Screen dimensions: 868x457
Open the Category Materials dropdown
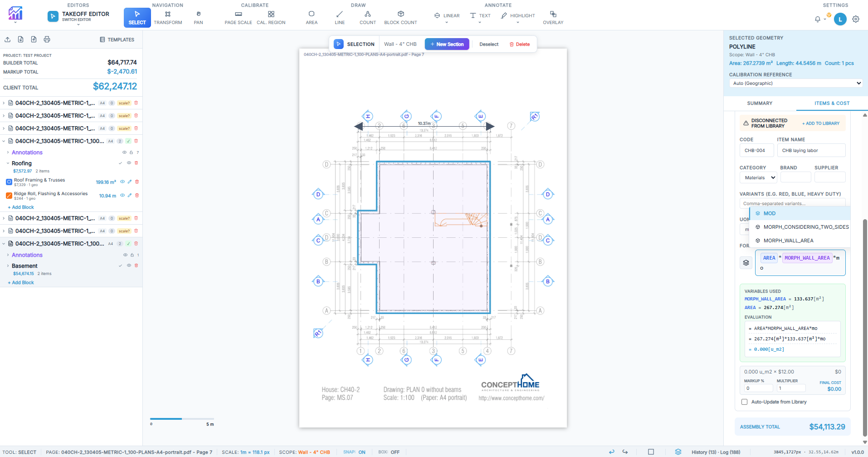[x=760, y=178]
